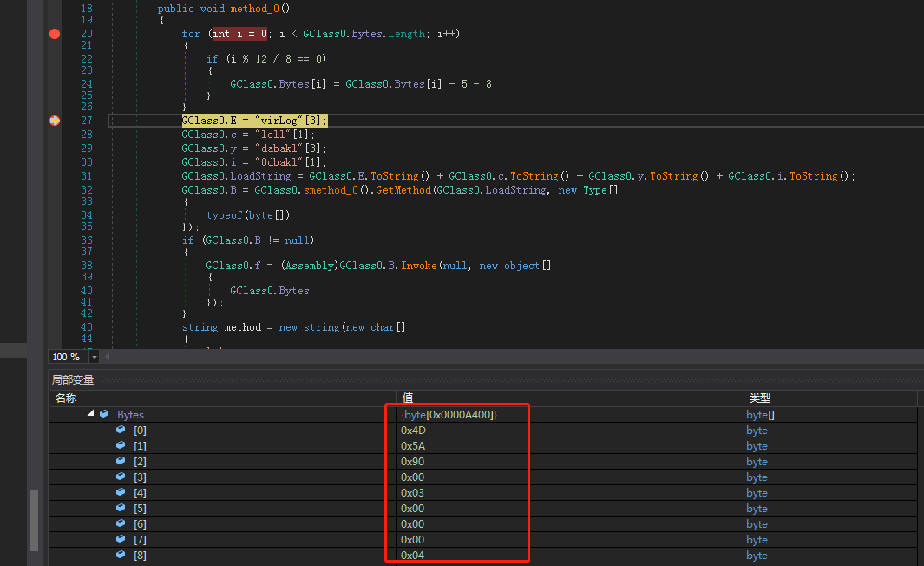The width and height of the screenshot is (924, 566).
Task: Select the Bytes row name
Action: (130, 414)
